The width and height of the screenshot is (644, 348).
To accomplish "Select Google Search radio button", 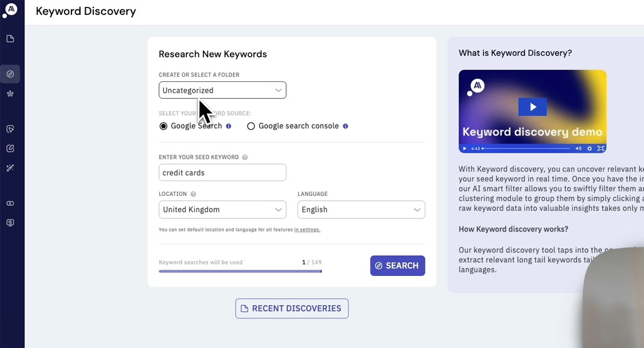I will (164, 126).
